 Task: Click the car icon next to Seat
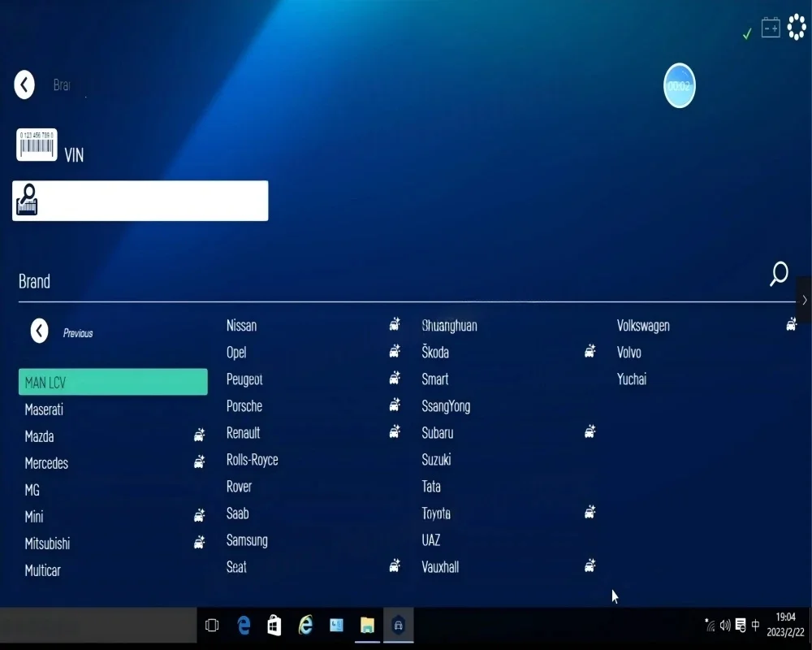395,565
